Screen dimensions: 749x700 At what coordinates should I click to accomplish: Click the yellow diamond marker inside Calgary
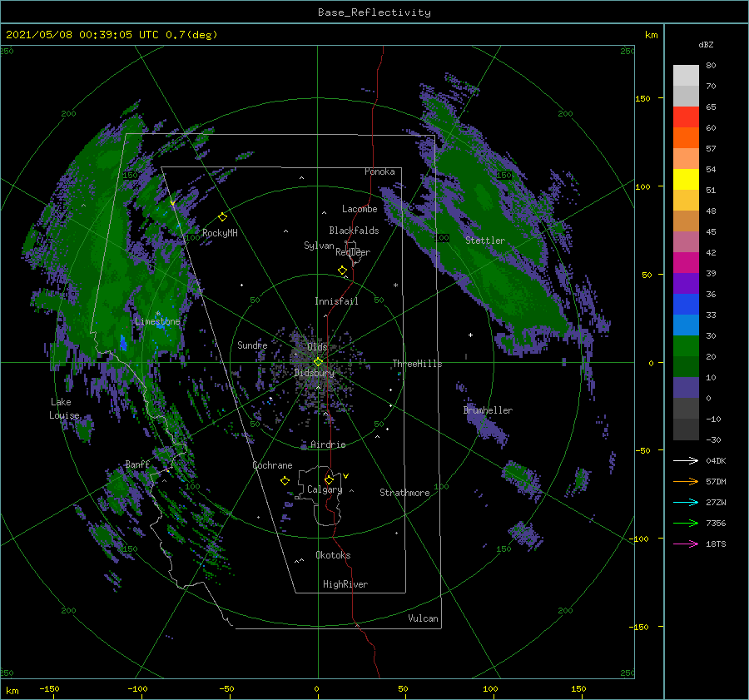click(x=329, y=479)
